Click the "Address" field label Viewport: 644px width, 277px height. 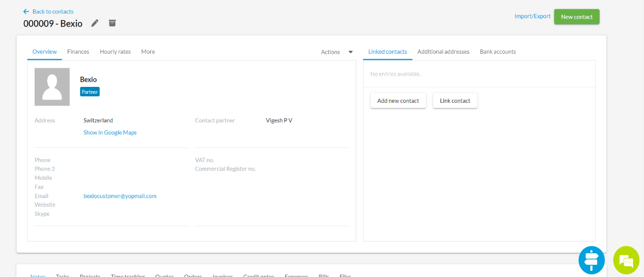45,121
